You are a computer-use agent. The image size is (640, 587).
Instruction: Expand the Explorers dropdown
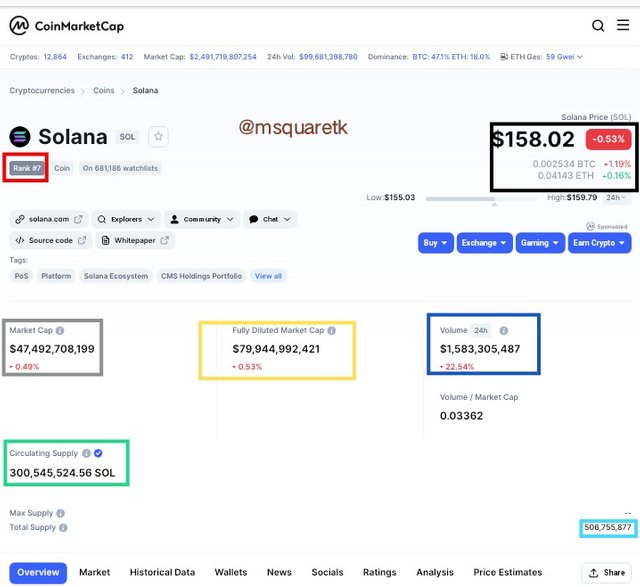[x=126, y=219]
